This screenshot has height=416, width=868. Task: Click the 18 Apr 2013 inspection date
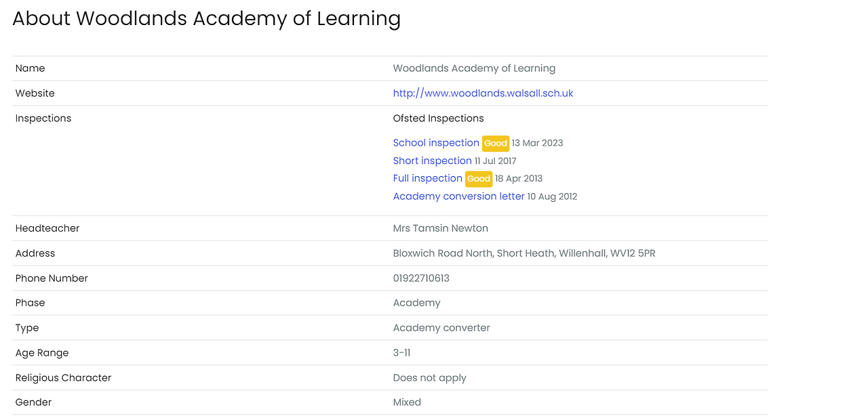pyautogui.click(x=519, y=179)
